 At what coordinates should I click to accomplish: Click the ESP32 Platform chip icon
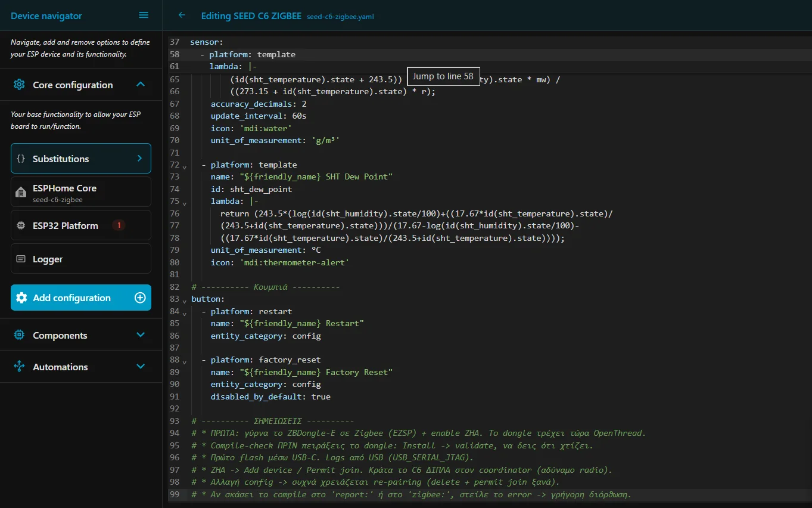click(21, 225)
